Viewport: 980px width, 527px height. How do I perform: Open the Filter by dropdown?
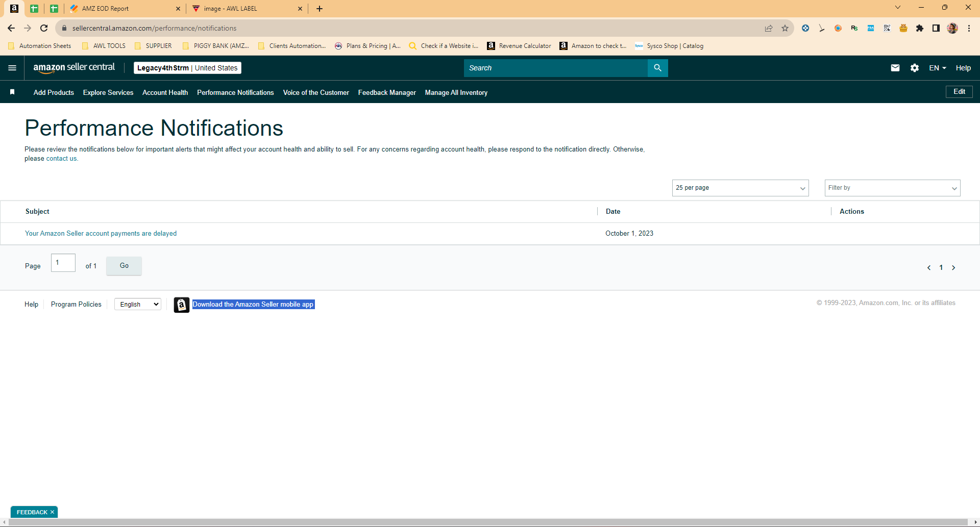click(892, 188)
